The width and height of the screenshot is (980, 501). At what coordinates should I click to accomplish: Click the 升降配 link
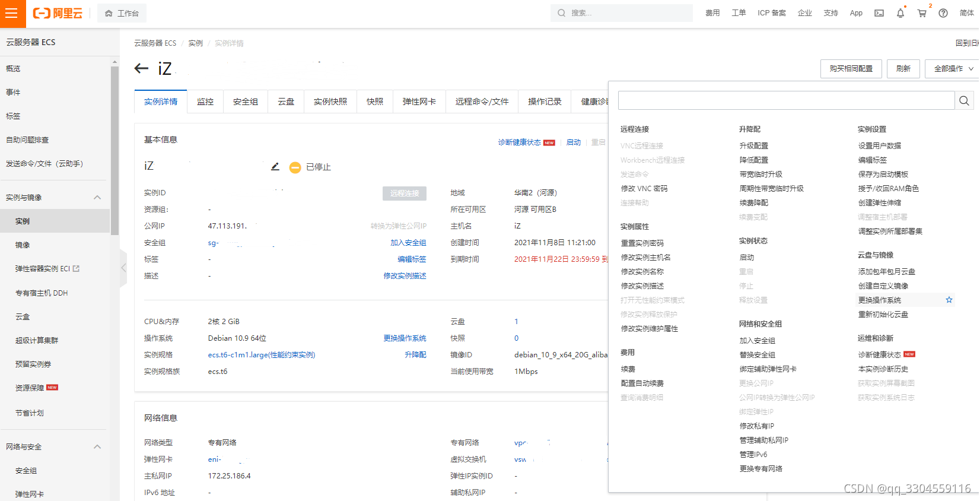tap(415, 355)
